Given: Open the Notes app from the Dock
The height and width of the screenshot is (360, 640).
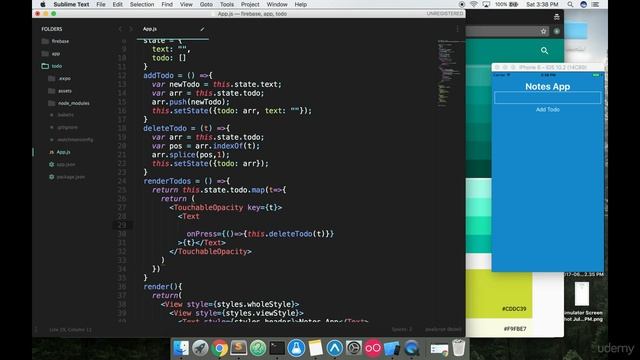Looking at the screenshot, I should click(x=315, y=348).
